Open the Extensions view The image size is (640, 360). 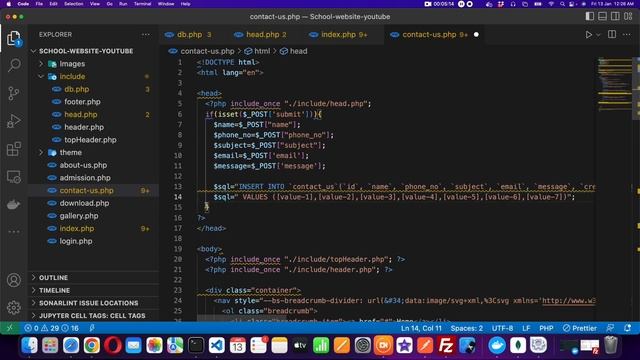coord(13,149)
